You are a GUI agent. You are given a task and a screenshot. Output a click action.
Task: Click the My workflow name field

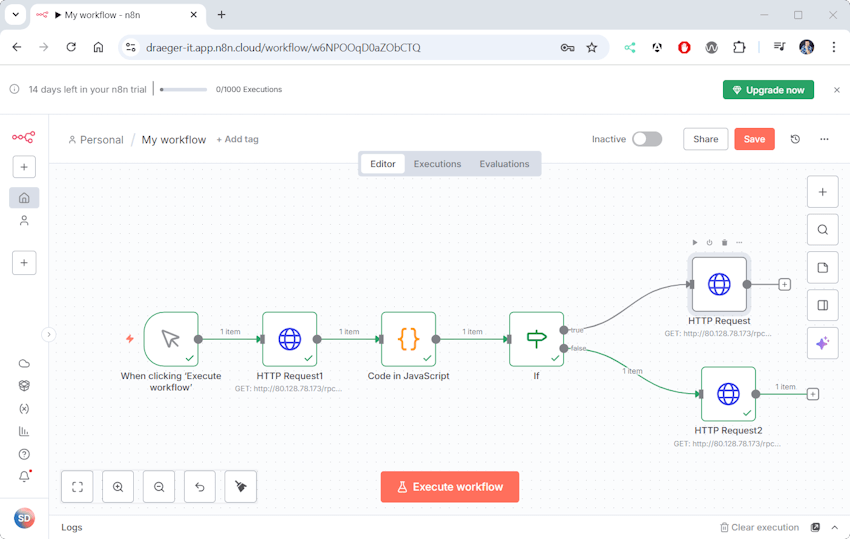click(x=174, y=140)
